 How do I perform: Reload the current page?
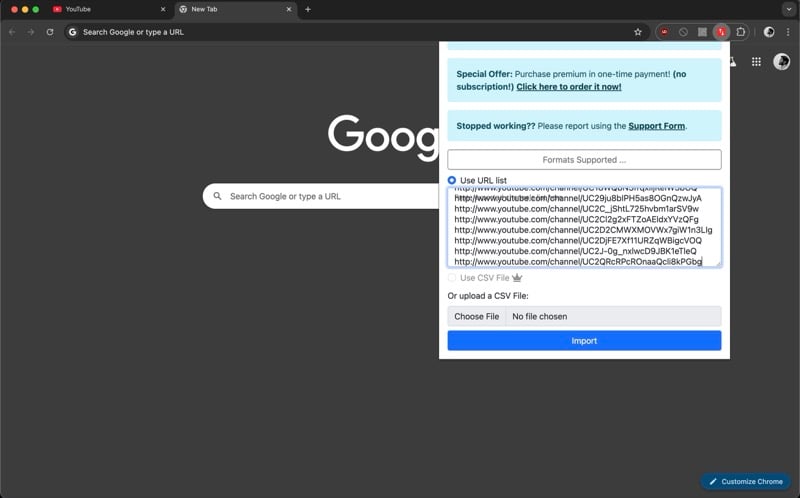pos(49,32)
